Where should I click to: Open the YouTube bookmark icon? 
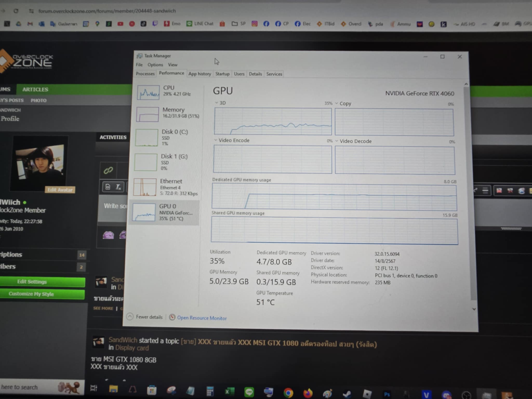[120, 24]
